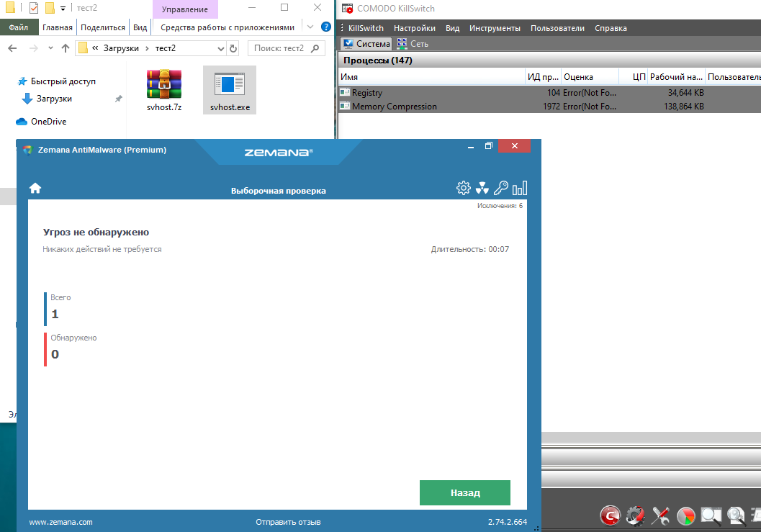Open the Вид tab in Explorer

[x=140, y=27]
